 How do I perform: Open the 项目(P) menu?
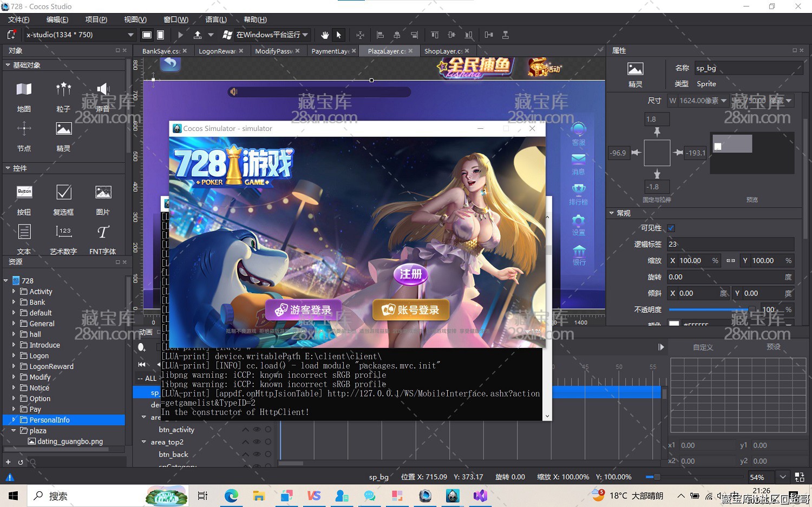coord(96,19)
